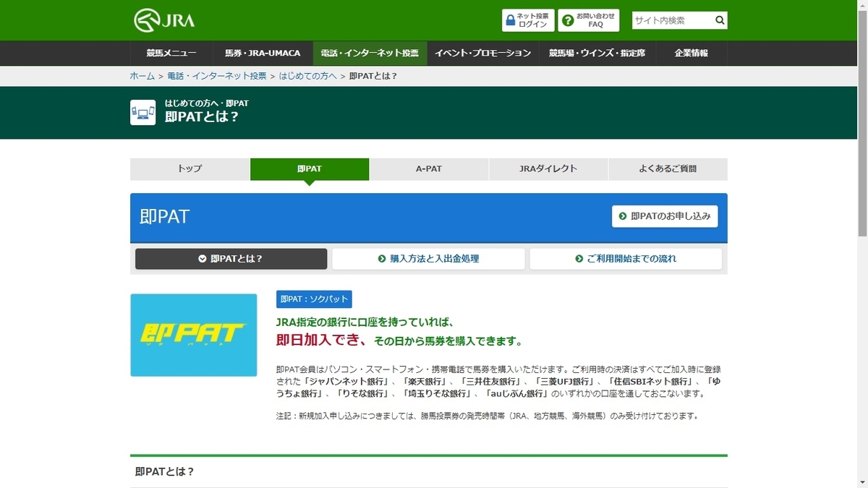The height and width of the screenshot is (488, 868).
Task: Click arrow icon in 即PATのお申し込み
Action: tap(623, 216)
